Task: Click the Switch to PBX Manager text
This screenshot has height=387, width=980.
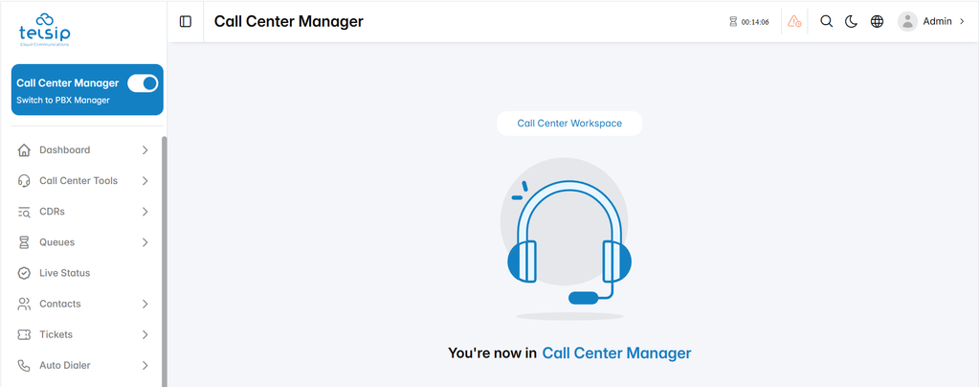Action: [63, 100]
